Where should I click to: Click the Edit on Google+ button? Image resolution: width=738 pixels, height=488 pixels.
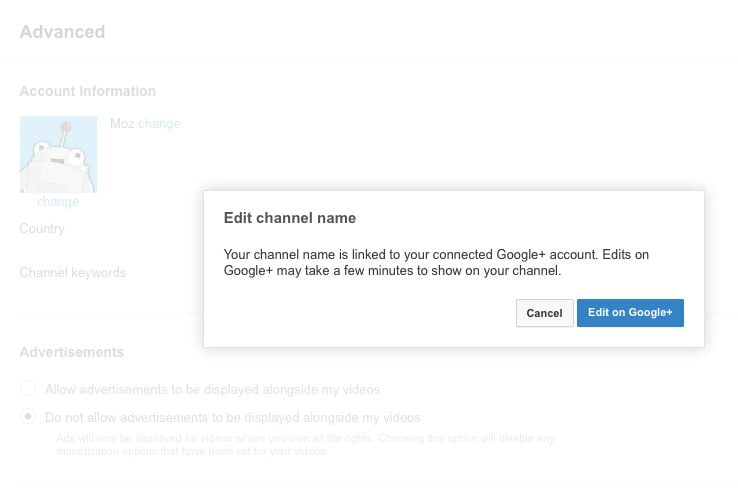tap(630, 313)
